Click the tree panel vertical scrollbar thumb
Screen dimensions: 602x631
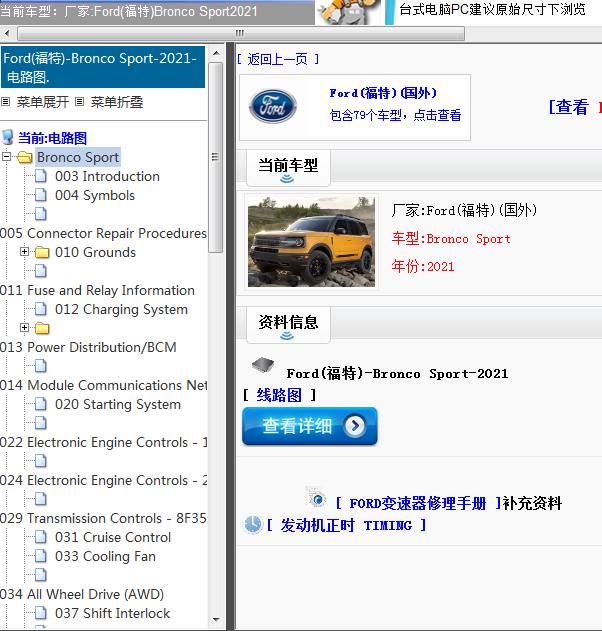pyautogui.click(x=216, y=157)
